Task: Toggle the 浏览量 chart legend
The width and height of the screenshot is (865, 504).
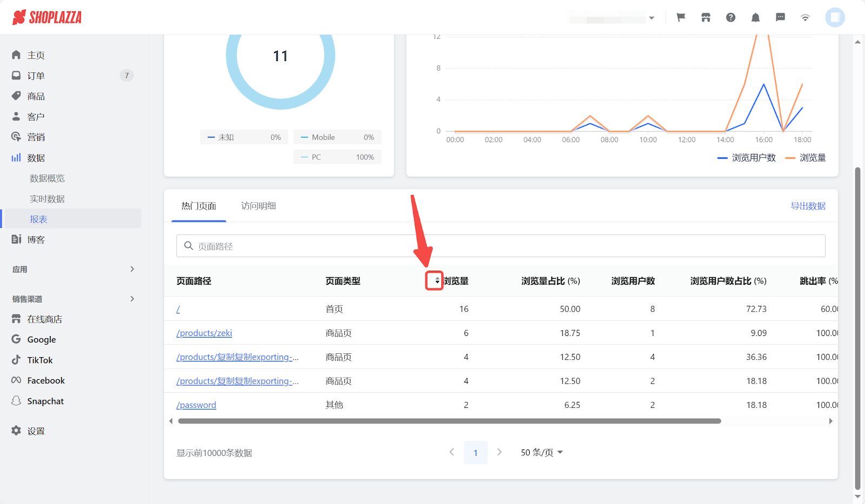Action: pos(806,158)
